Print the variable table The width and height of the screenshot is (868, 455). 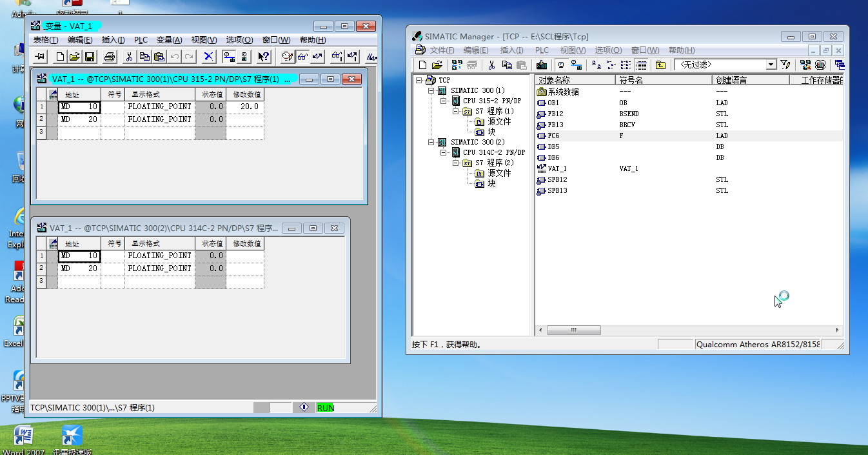[110, 57]
